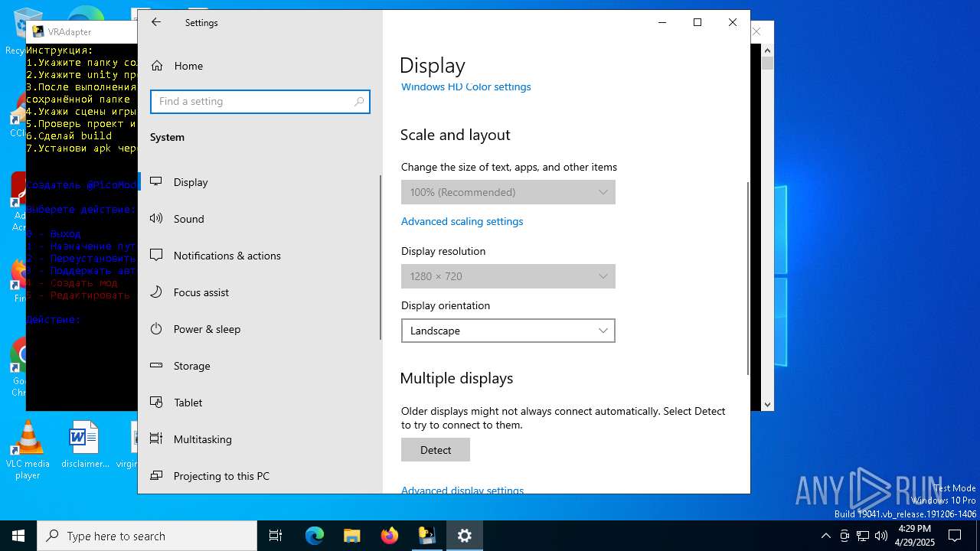Screen dimensions: 980x551
Task: Click the Tablet icon in sidebar
Action: (x=156, y=402)
